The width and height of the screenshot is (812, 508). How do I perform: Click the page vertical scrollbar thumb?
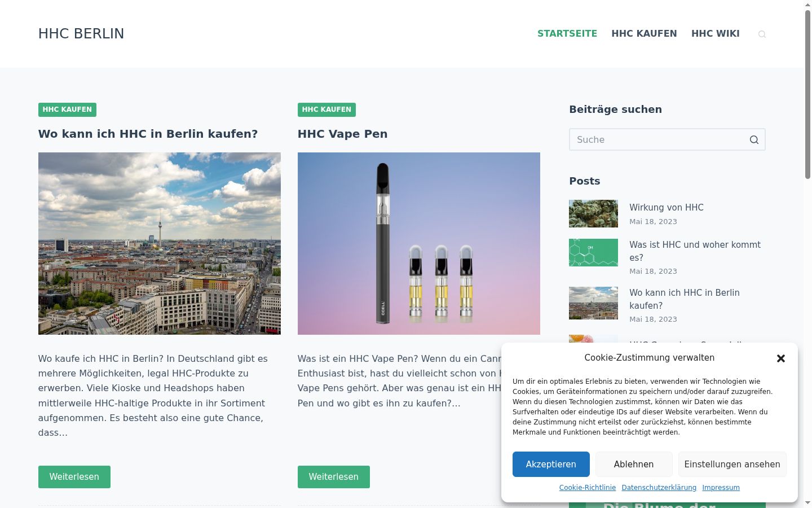(807, 94)
